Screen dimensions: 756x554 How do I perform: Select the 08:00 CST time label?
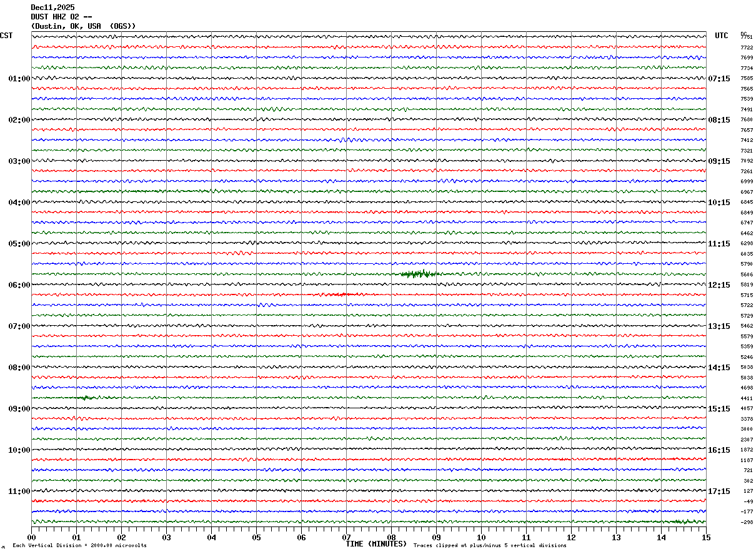coord(19,368)
